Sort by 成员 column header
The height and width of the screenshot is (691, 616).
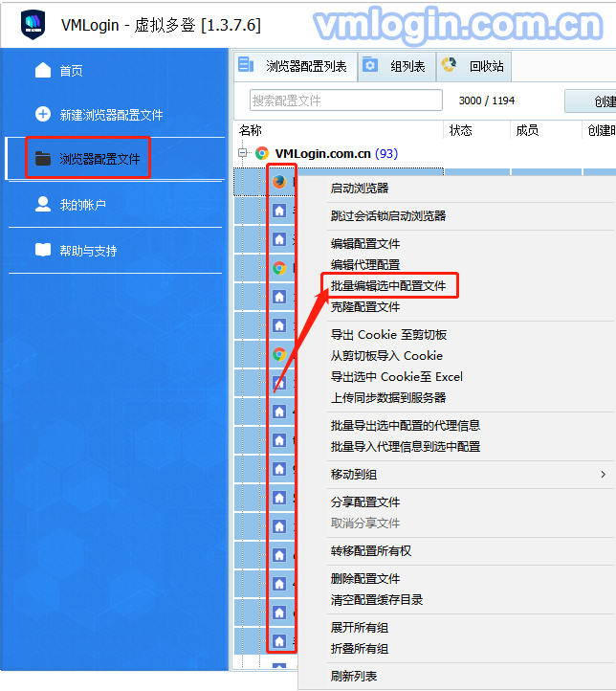point(527,130)
